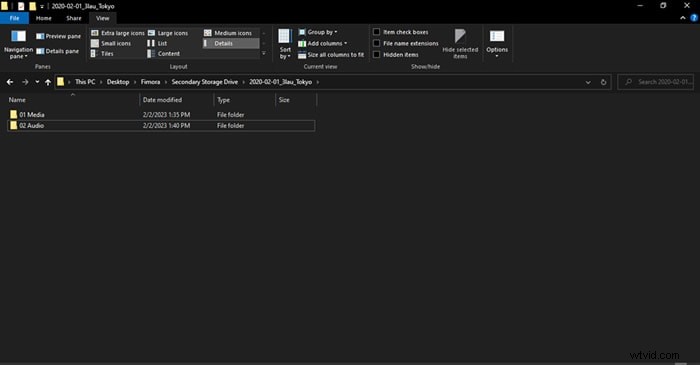Viewport: 700px width, 365px height.
Task: Open Explorer help
Action: click(x=694, y=18)
